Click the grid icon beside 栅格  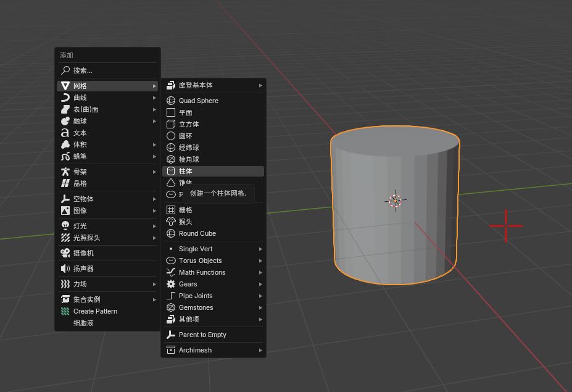pyautogui.click(x=171, y=210)
